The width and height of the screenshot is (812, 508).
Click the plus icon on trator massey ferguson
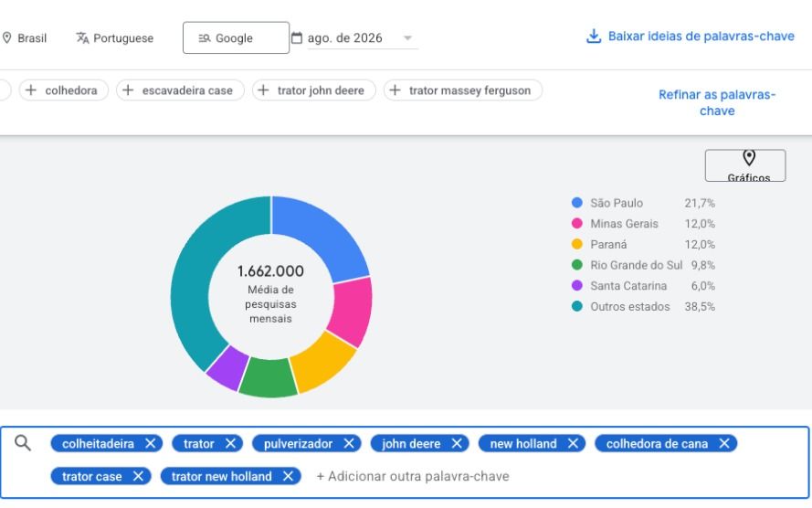coord(395,90)
